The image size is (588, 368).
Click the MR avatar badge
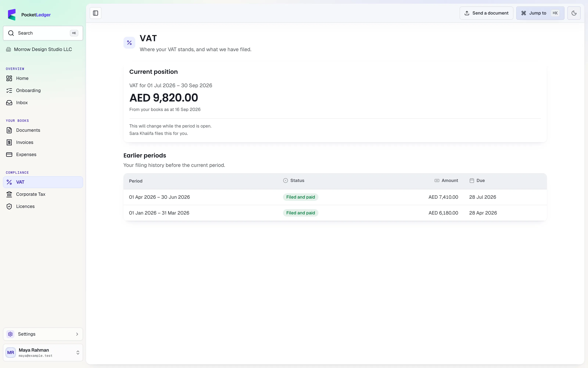click(11, 352)
